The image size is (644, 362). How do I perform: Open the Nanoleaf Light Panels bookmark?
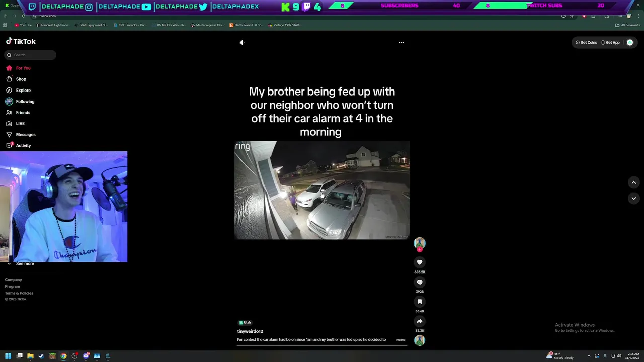(53, 25)
